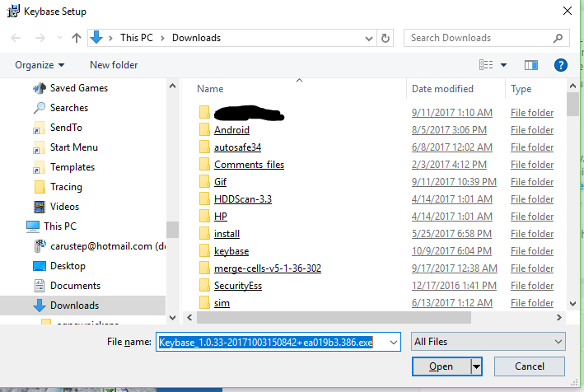Toggle the preview pane

(531, 65)
